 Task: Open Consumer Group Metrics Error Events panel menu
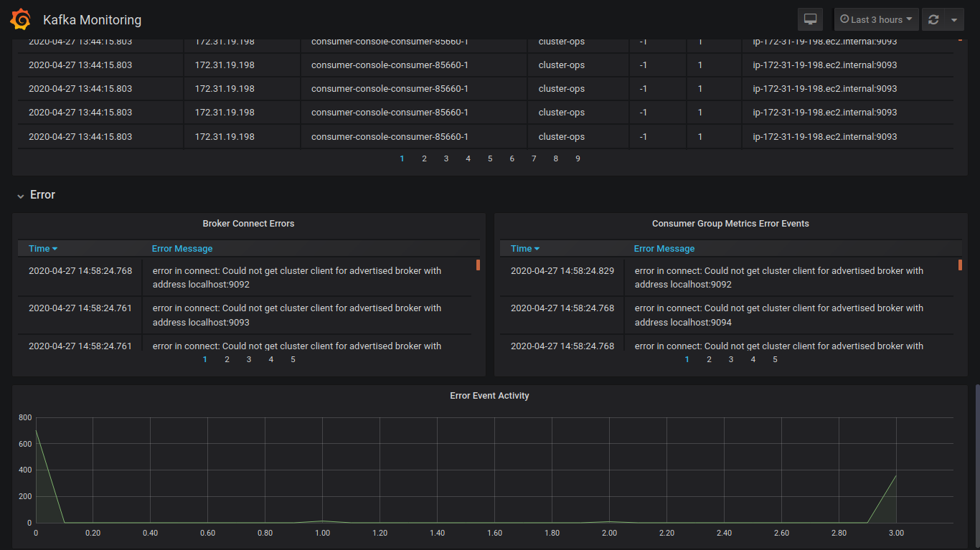[x=730, y=224]
